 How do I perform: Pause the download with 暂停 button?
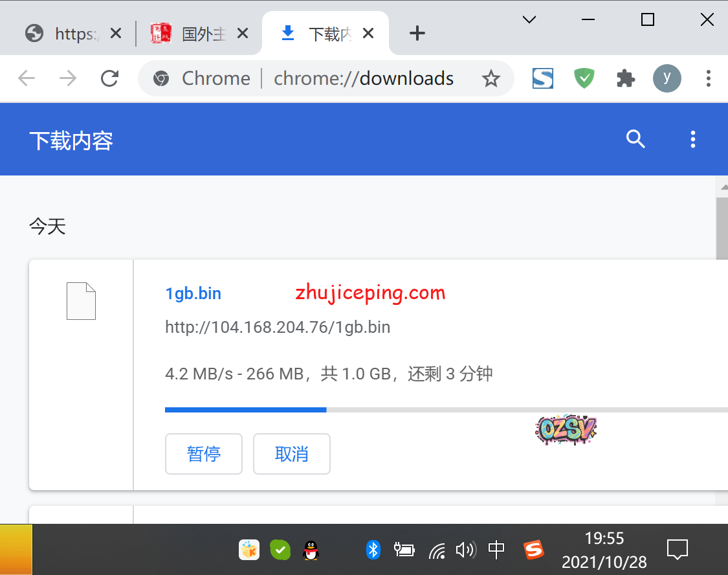tap(204, 454)
